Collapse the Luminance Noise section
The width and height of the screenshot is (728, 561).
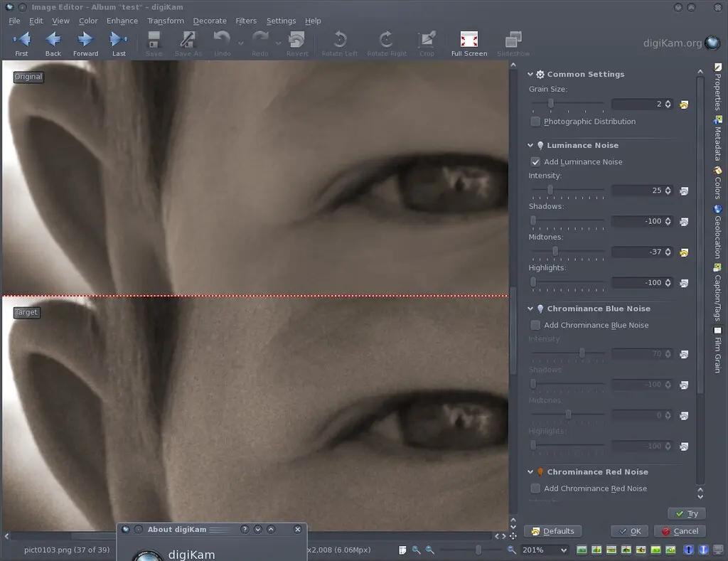530,146
